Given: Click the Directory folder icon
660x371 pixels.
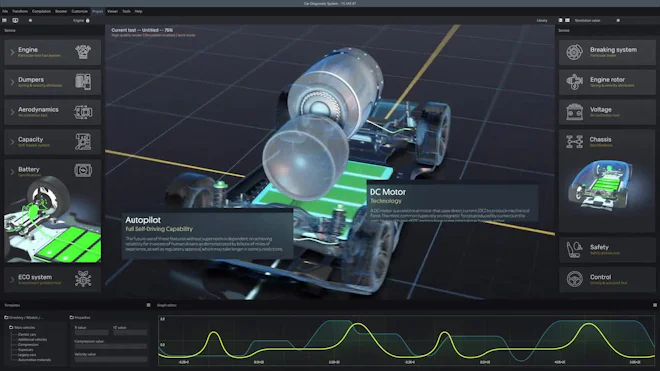Looking at the screenshot, I should point(6,318).
